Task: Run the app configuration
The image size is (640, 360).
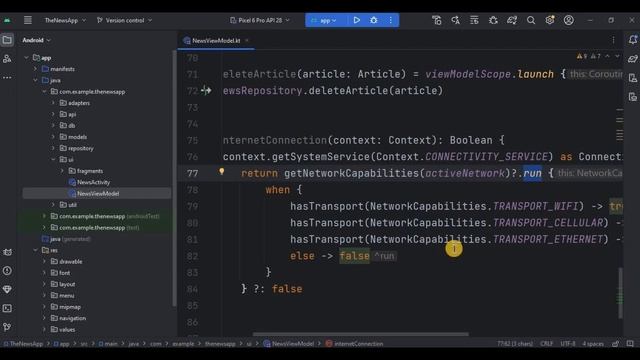Action: [356, 20]
